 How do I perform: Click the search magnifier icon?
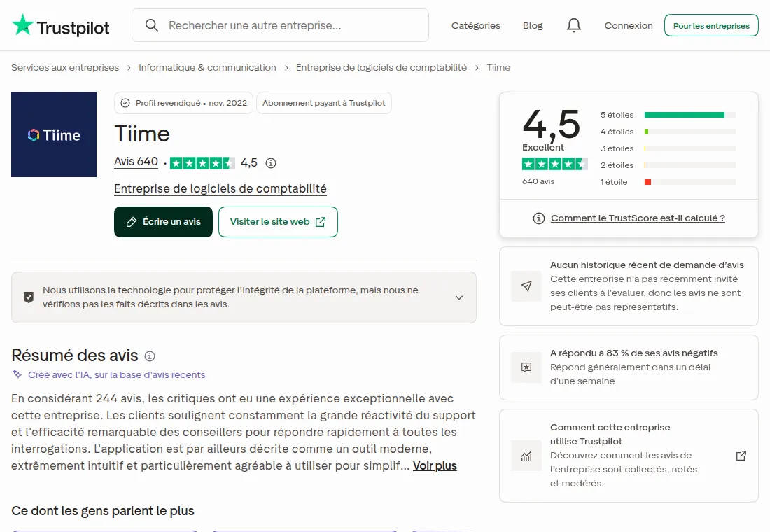point(152,25)
